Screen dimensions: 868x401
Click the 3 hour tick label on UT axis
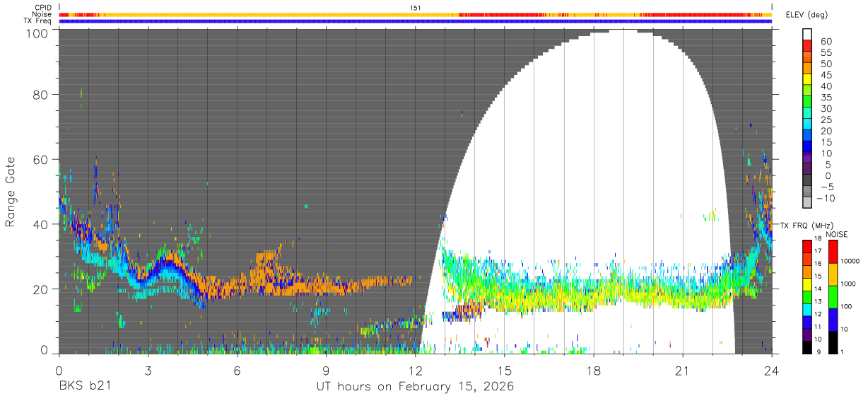click(148, 370)
